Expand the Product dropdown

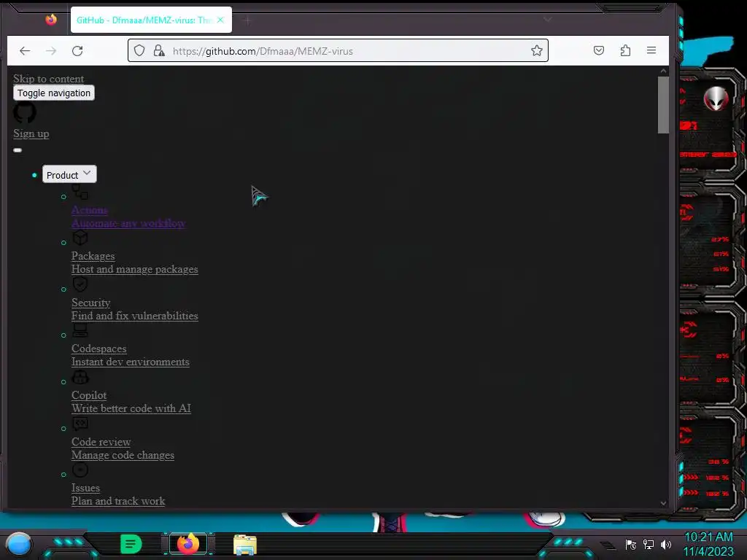pos(69,174)
